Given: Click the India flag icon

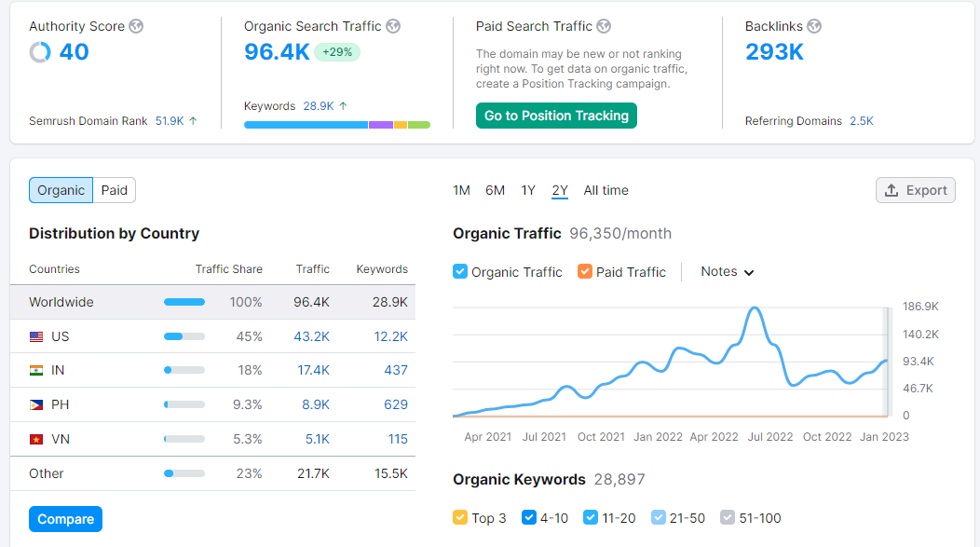Looking at the screenshot, I should (x=36, y=370).
